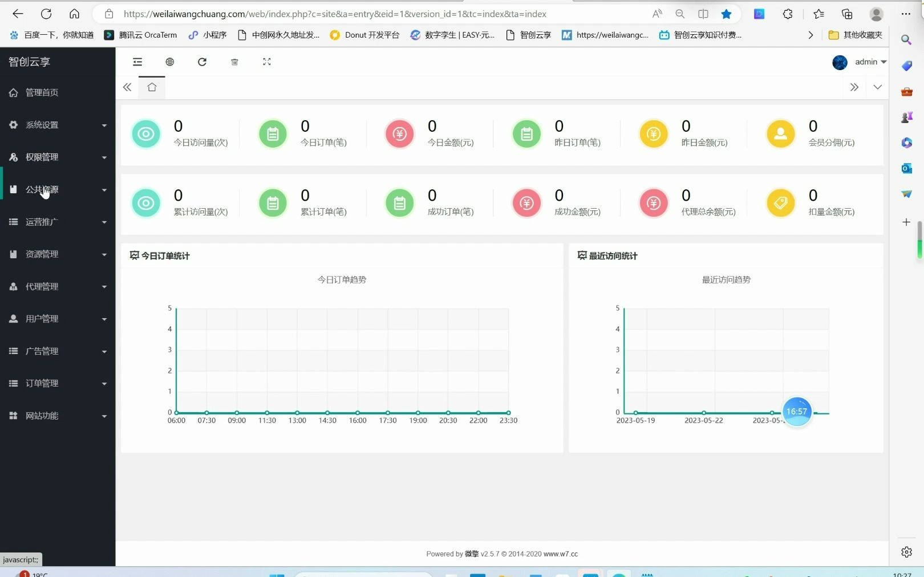Click 16:00 data point on order chart
This screenshot has height=577, width=924.
[358, 412]
